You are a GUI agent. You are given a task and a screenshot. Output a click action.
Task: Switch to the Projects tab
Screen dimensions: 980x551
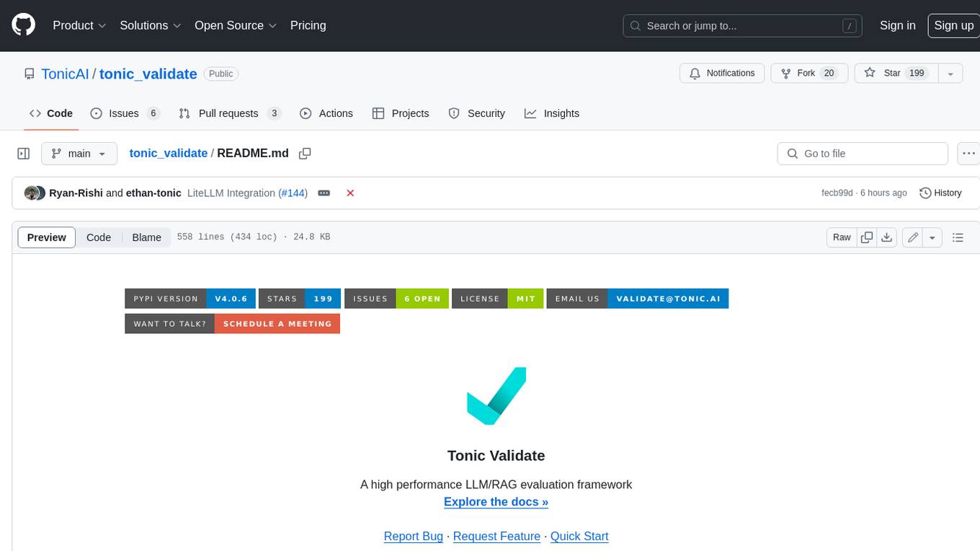click(401, 113)
